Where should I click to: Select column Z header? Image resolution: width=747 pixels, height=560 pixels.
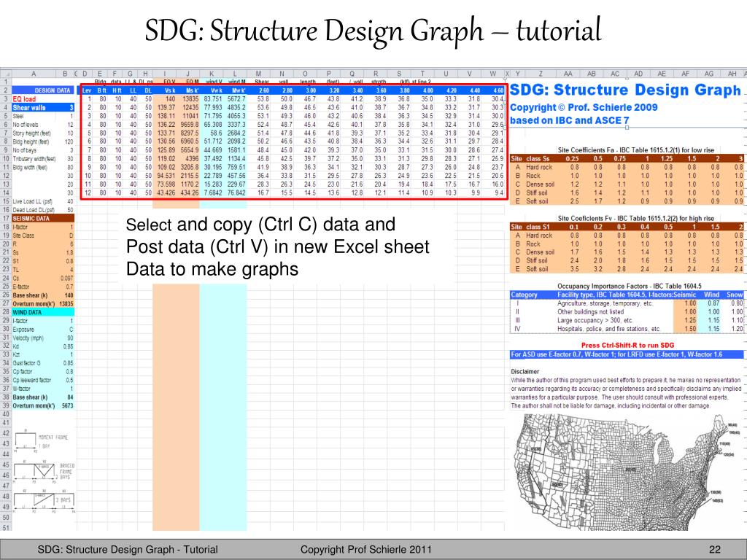click(x=541, y=74)
